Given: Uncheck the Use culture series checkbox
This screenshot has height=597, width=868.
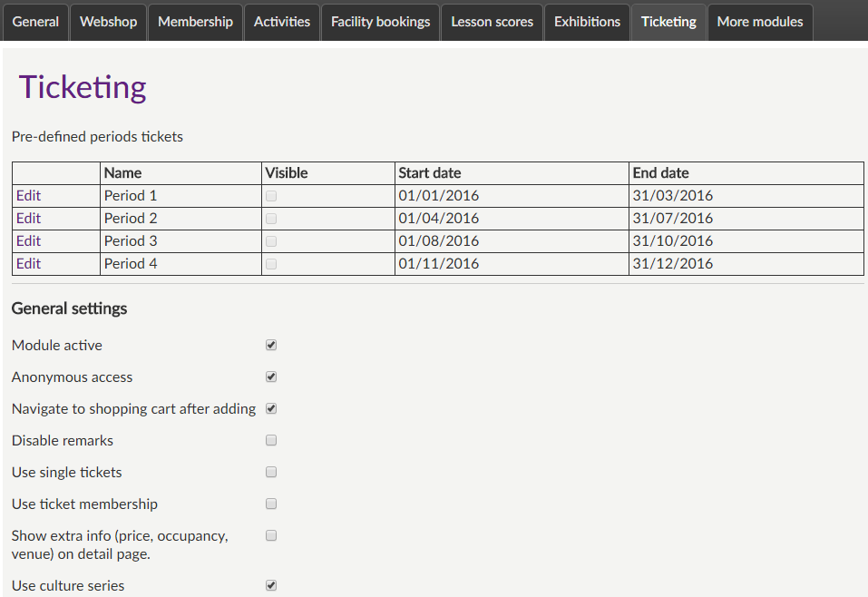Looking at the screenshot, I should [x=271, y=586].
